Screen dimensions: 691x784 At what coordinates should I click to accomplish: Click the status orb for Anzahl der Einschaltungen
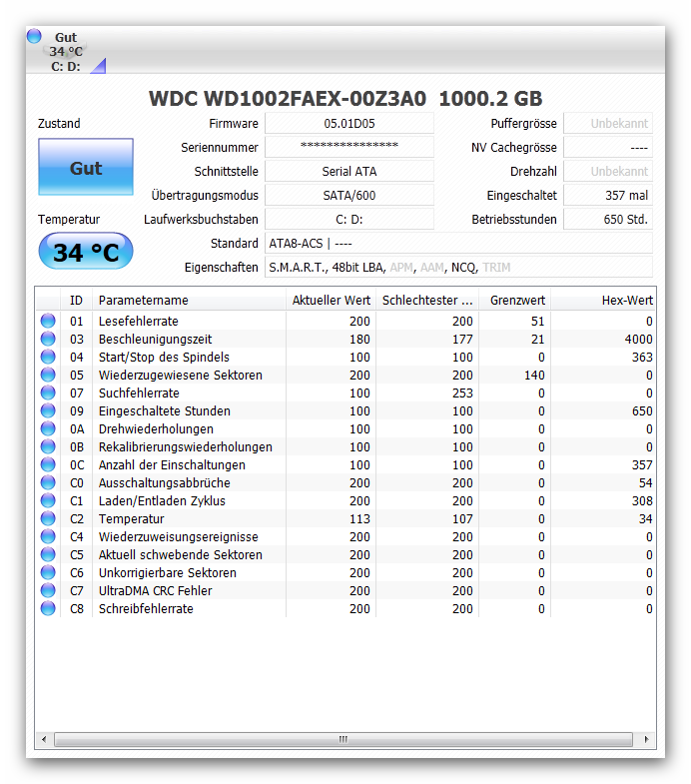(x=48, y=464)
